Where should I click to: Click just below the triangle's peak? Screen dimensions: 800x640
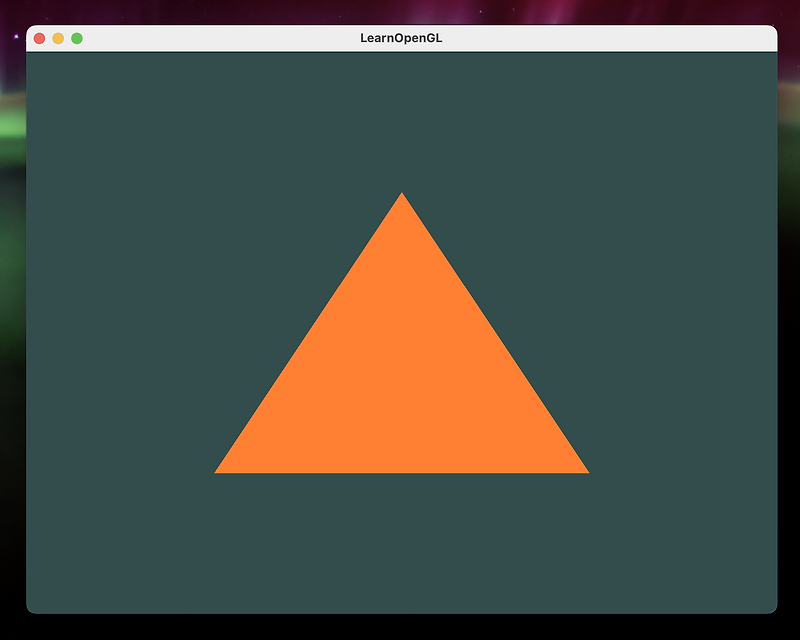coord(401,215)
